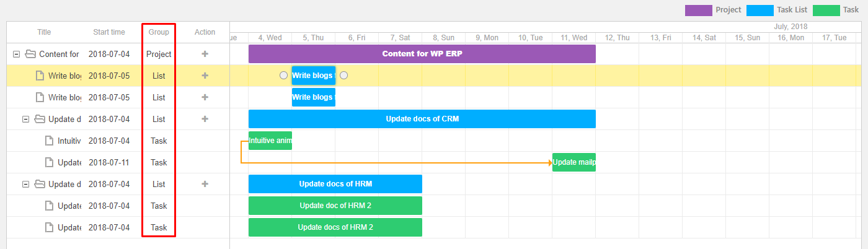Click the Start time column header
868x249 pixels.
click(109, 32)
